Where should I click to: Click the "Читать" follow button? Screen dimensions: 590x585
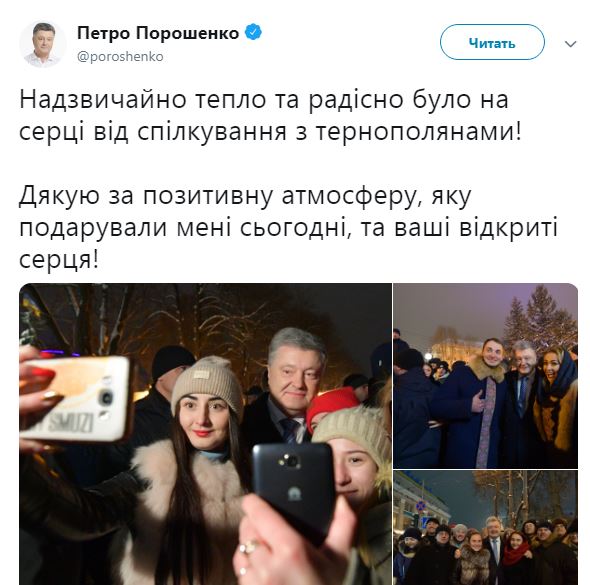[492, 42]
